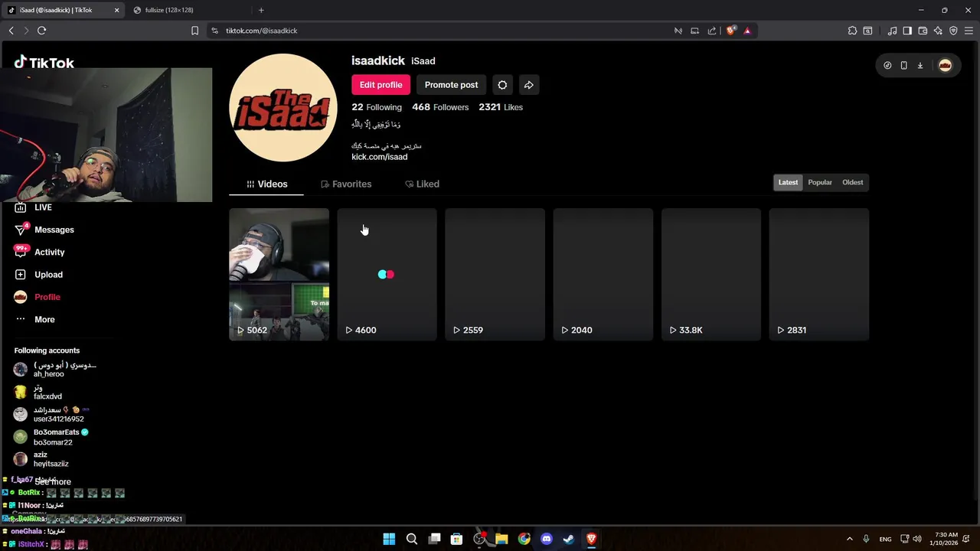The height and width of the screenshot is (551, 980).
Task: Click Edit profile button
Action: point(381,85)
